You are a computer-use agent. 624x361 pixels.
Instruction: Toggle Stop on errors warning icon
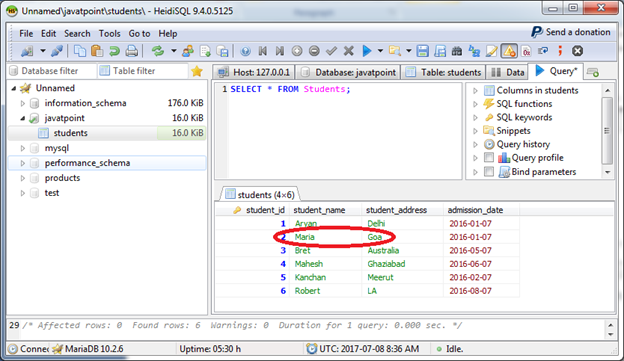click(509, 51)
